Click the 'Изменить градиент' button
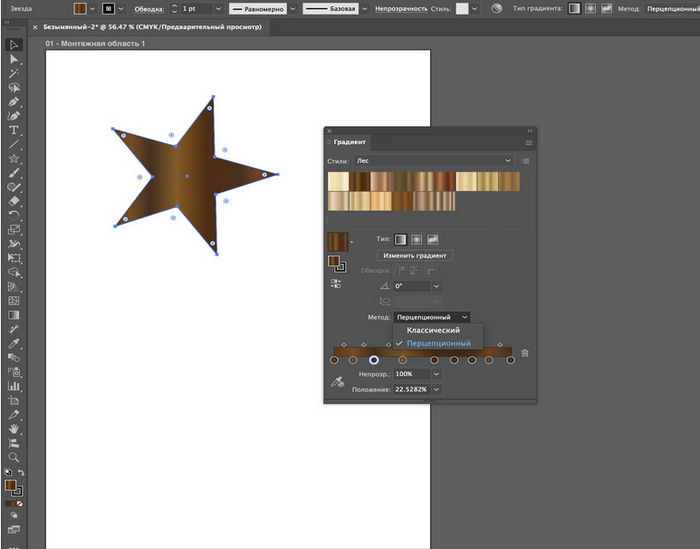Screen dimensions: 700x549 (413, 256)
